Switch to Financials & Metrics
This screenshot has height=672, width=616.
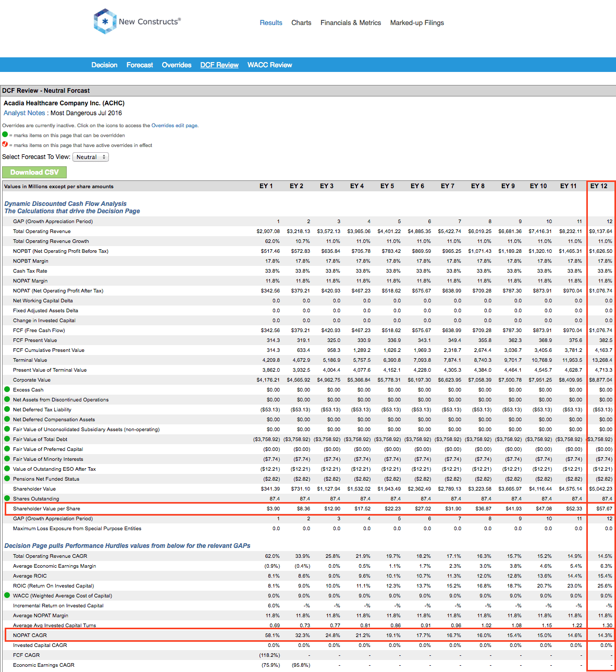(351, 23)
